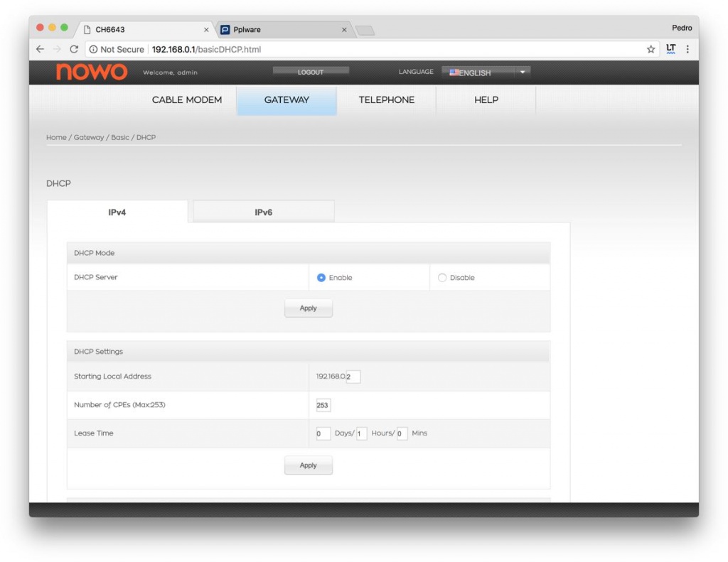Open the new tab stub next to Pplware
The image size is (728, 562).
pos(365,29)
